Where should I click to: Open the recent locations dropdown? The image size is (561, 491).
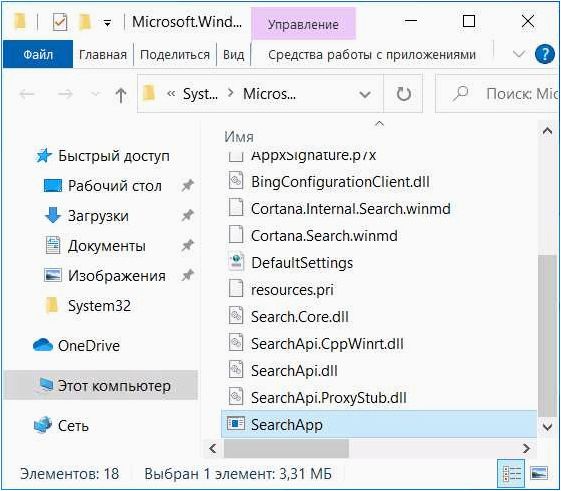point(95,94)
